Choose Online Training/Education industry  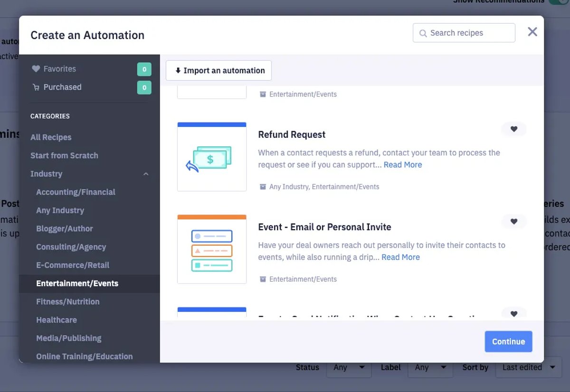[85, 356]
